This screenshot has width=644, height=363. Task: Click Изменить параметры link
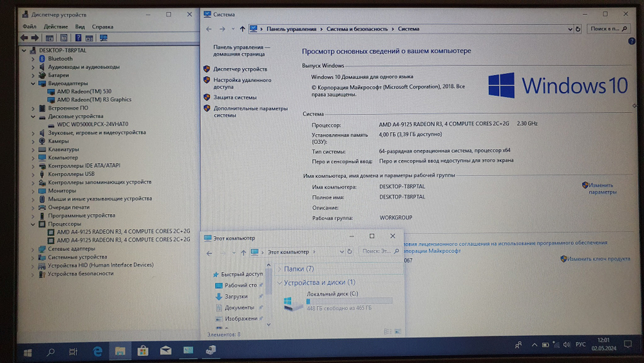coord(602,188)
